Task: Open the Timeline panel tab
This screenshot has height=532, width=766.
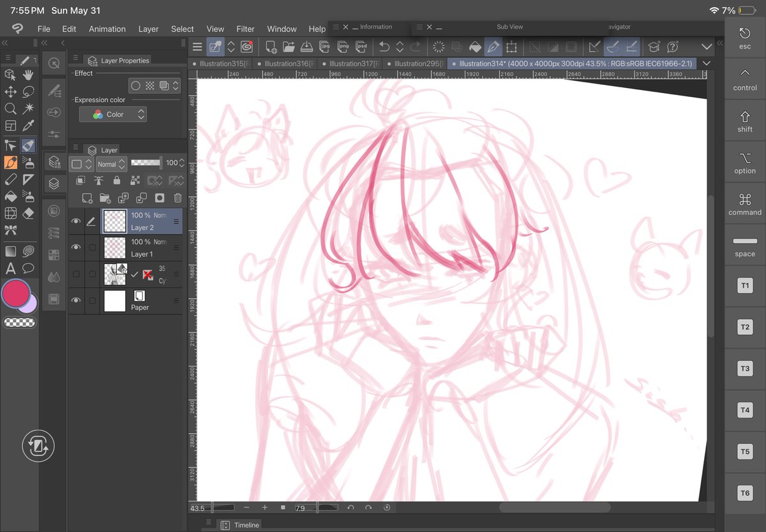Action: coord(240,525)
